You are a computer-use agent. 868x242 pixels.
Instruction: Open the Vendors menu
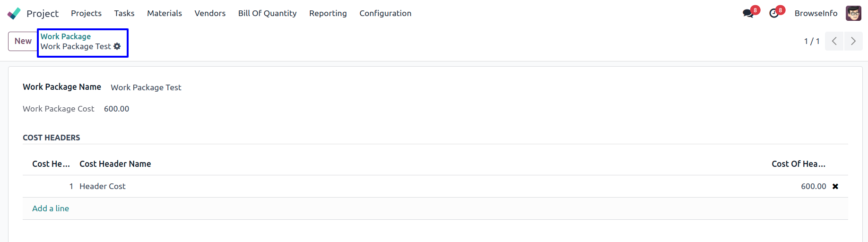[210, 13]
